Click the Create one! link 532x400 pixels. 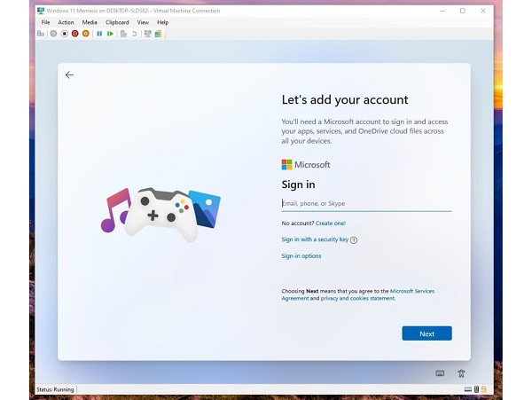pos(331,224)
